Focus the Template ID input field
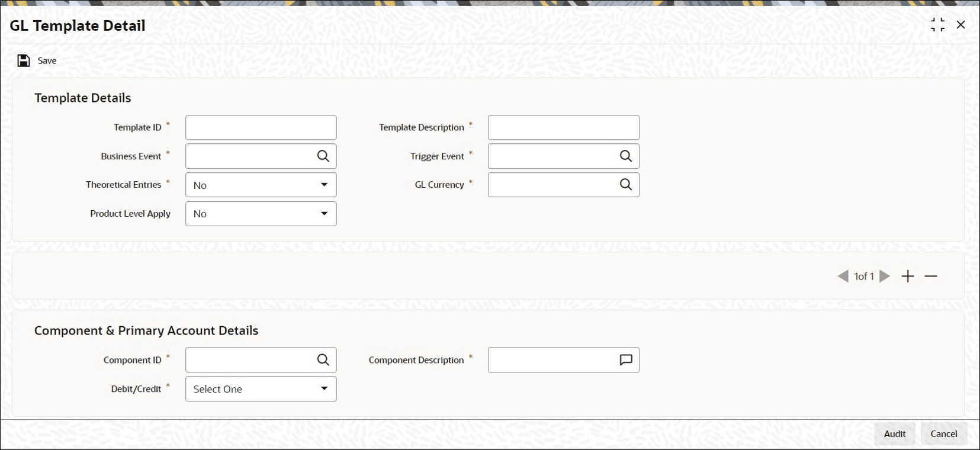Screen dimensions: 980x450 click(x=261, y=127)
